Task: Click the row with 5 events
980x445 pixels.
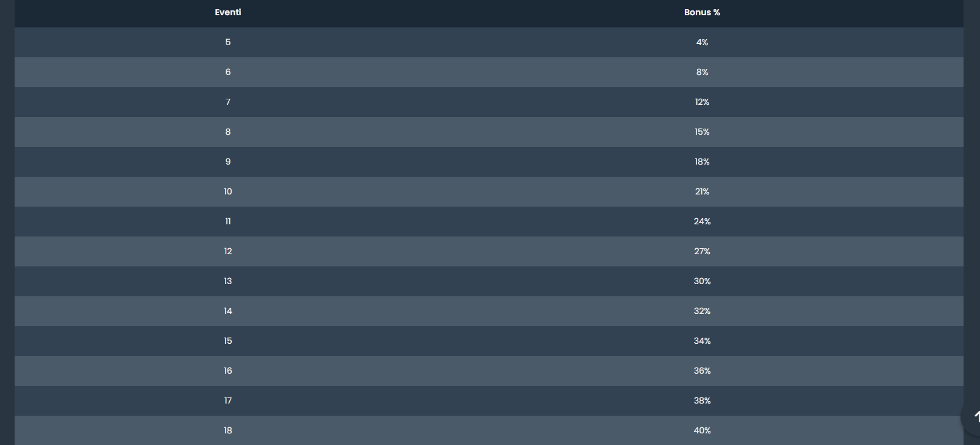Action: 489,42
